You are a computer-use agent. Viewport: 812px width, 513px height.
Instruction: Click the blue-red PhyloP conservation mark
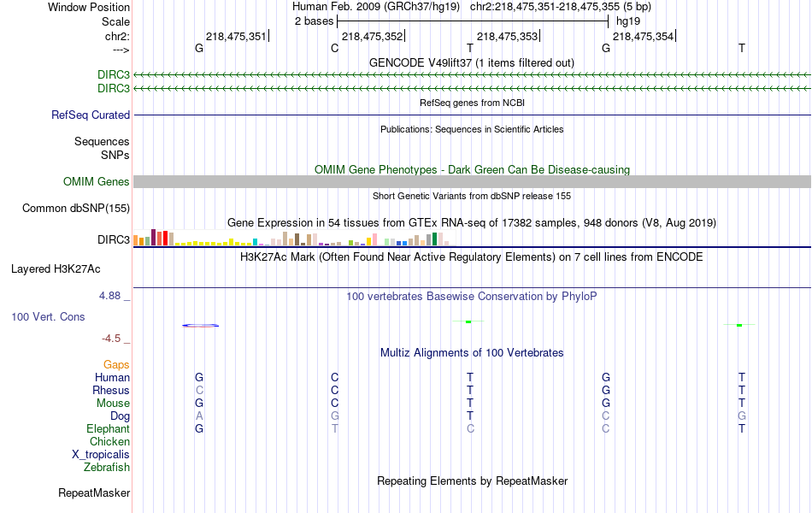tap(200, 326)
